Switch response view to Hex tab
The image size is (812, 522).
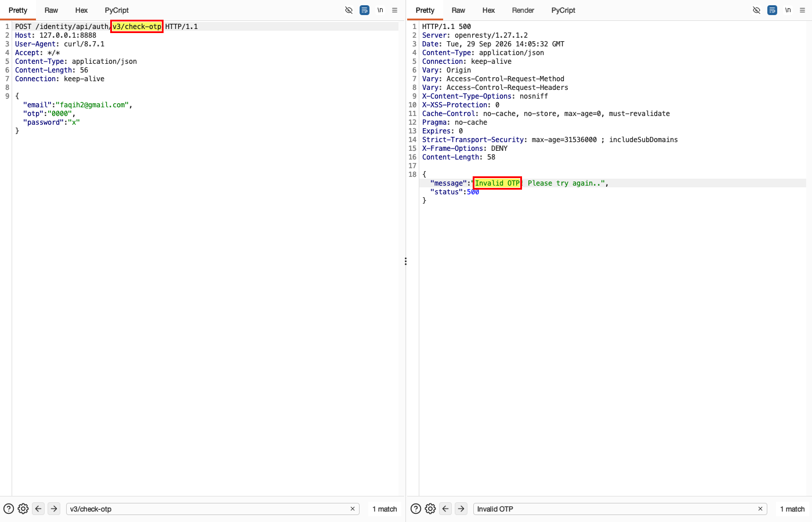488,10
